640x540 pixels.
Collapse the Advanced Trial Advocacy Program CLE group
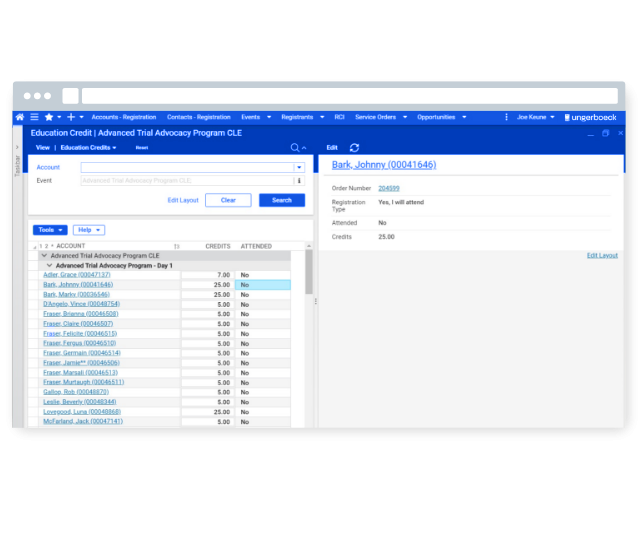(44, 256)
